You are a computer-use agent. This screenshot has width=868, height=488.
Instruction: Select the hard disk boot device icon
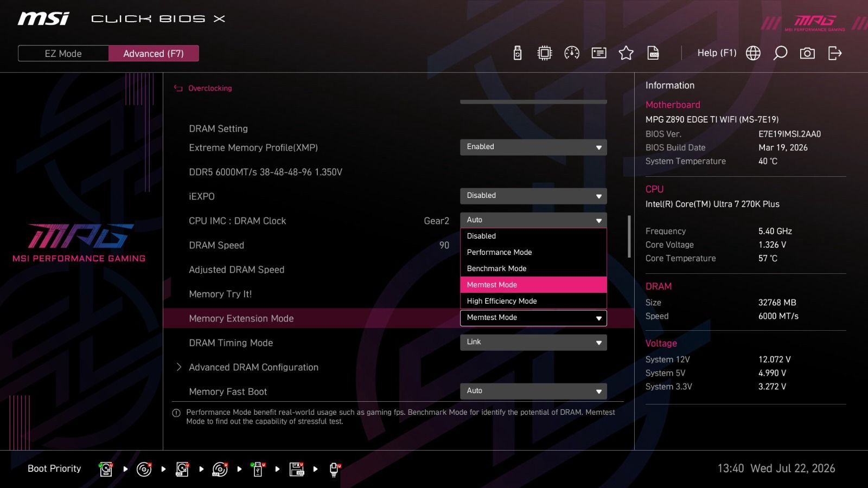(106, 469)
